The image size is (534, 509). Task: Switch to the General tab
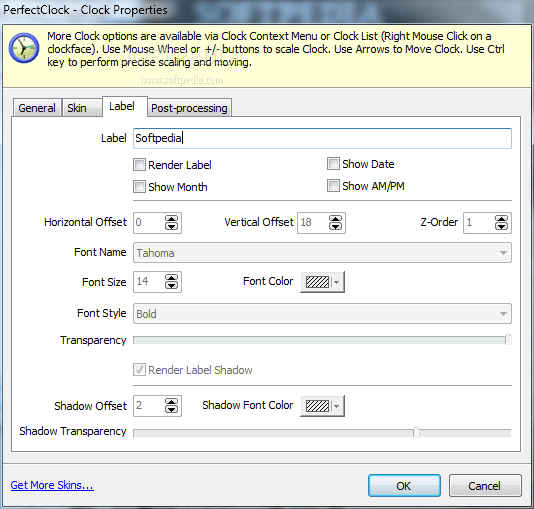[37, 108]
